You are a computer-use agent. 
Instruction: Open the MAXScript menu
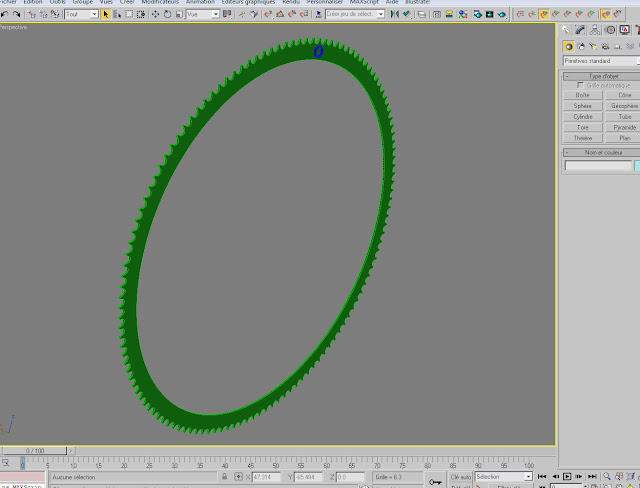(x=364, y=2)
